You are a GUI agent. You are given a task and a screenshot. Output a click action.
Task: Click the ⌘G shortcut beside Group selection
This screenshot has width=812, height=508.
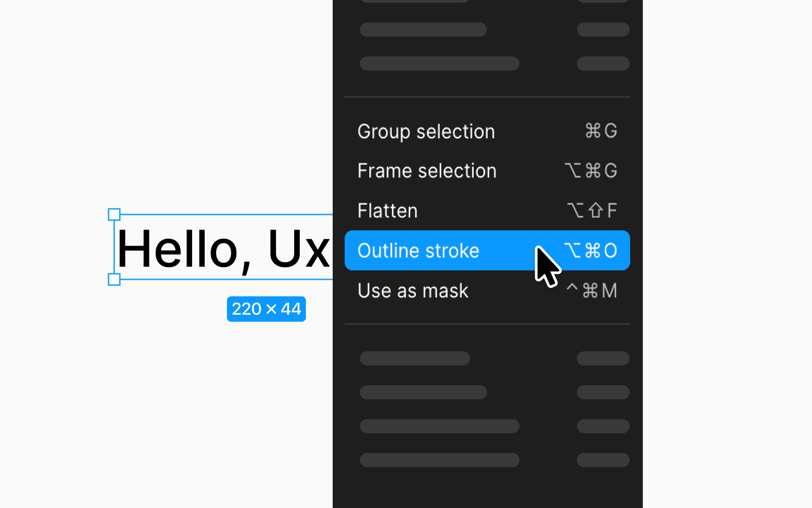[x=601, y=131]
